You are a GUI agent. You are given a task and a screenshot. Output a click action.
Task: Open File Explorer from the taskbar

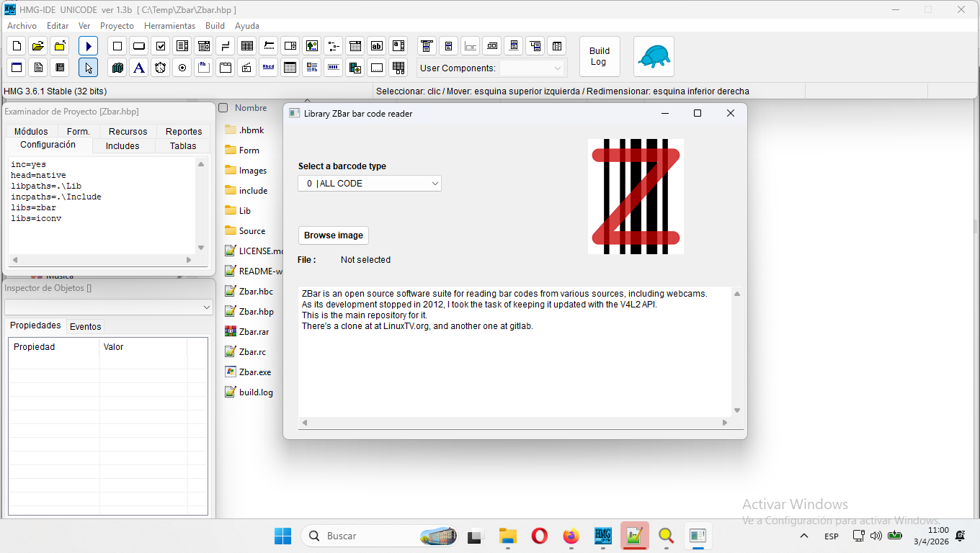(x=508, y=536)
